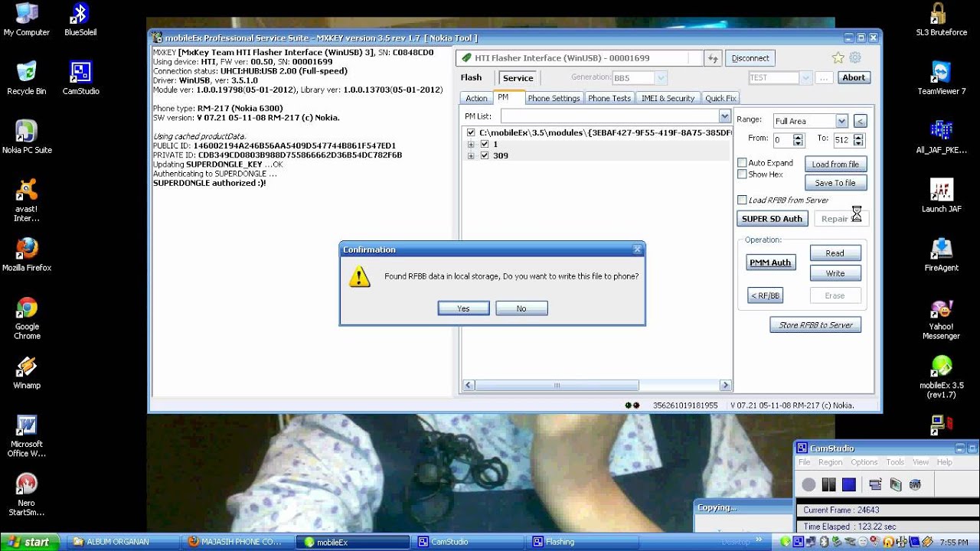Open the TeamViewer 7 desktop icon
Screen dimensions: 980x551
click(x=941, y=79)
